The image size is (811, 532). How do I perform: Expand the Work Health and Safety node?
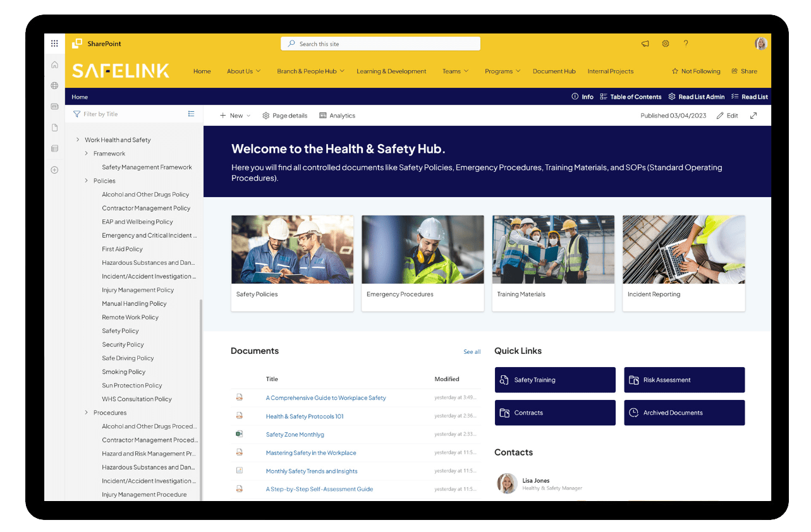78,140
